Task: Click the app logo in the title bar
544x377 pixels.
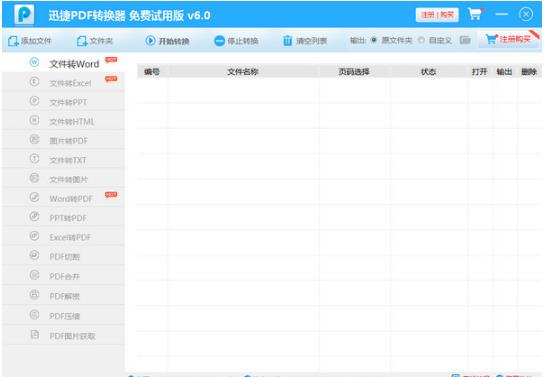Action: (x=24, y=15)
